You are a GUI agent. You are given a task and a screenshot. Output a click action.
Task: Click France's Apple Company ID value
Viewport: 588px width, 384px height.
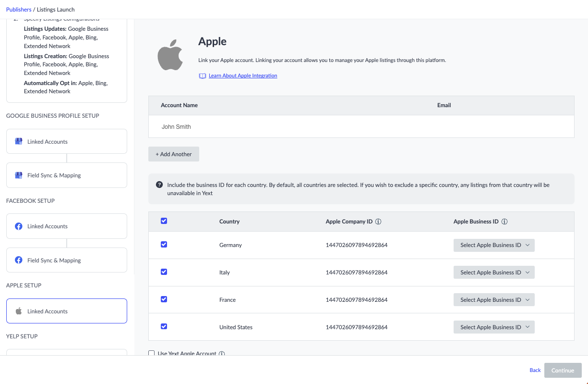point(357,300)
